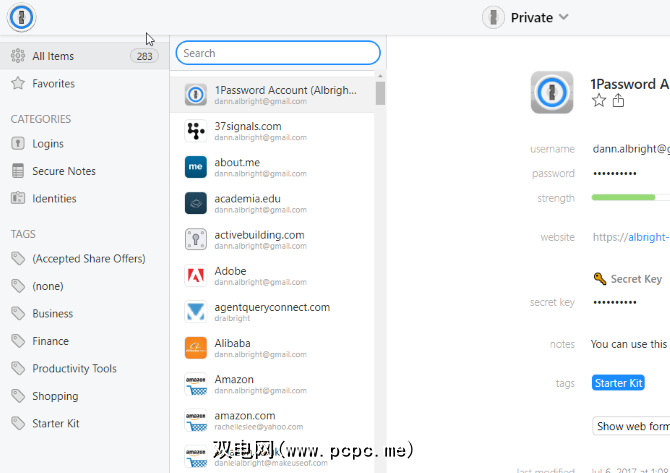Screen dimensions: 670x473
Task: Click the tag icon beside (none)
Action: 18,286
